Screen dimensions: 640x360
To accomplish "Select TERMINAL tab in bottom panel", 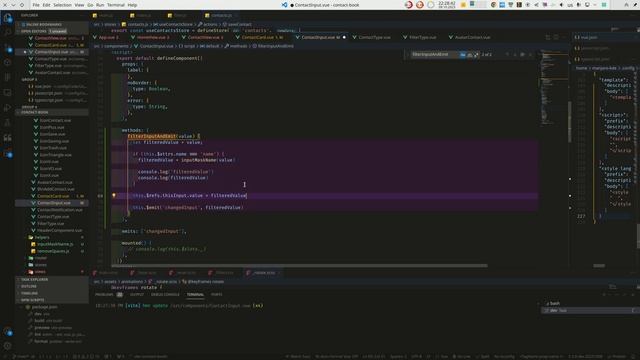I will pyautogui.click(x=195, y=294).
